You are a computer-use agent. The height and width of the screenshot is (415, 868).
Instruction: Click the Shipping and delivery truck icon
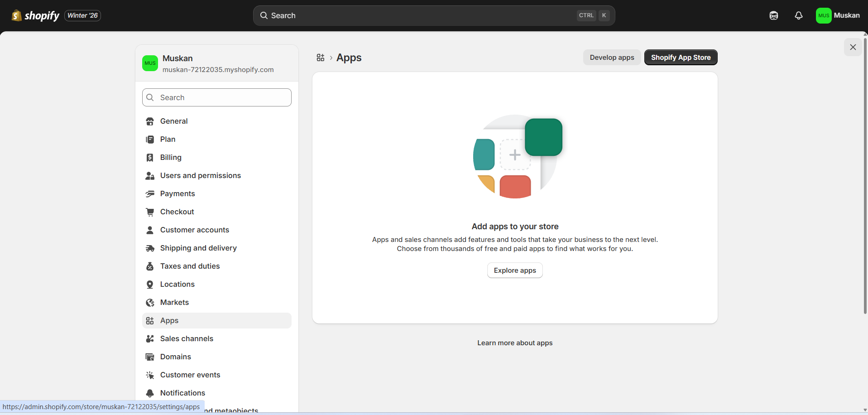tap(150, 248)
